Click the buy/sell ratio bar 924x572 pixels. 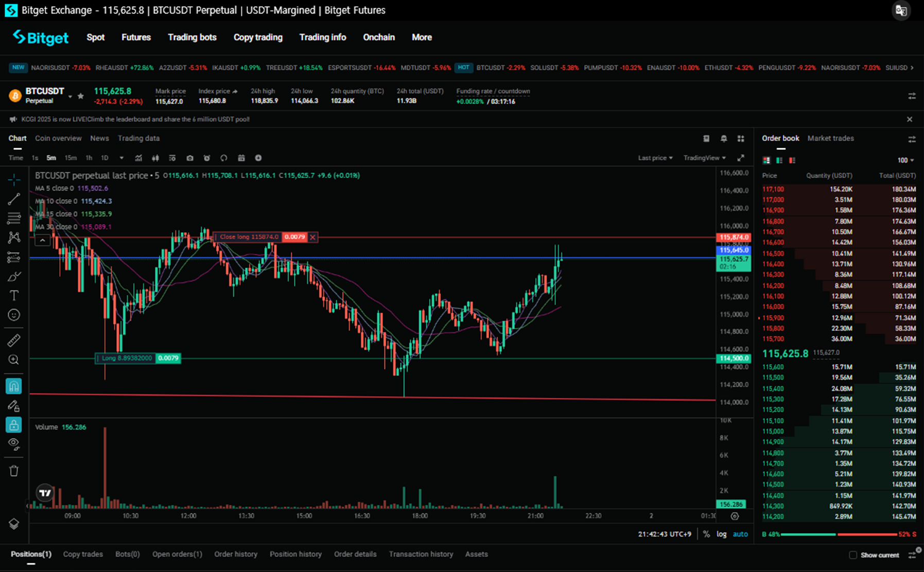(839, 534)
